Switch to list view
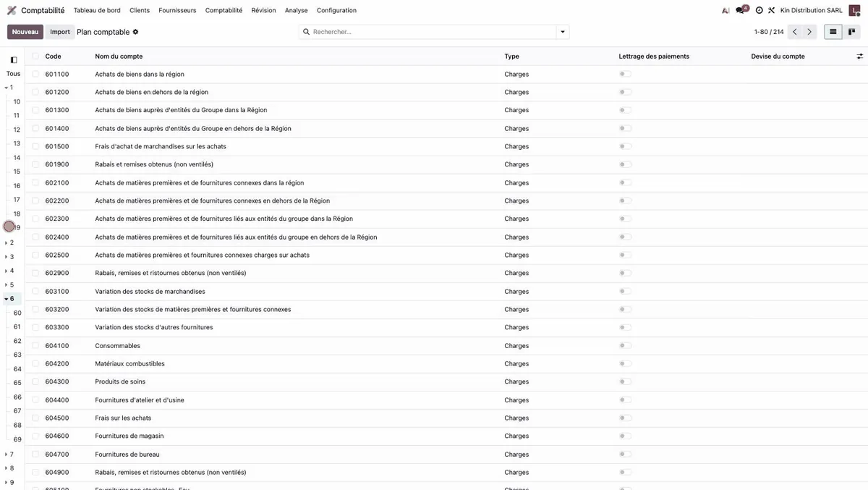This screenshot has height=490, width=868. tap(833, 32)
